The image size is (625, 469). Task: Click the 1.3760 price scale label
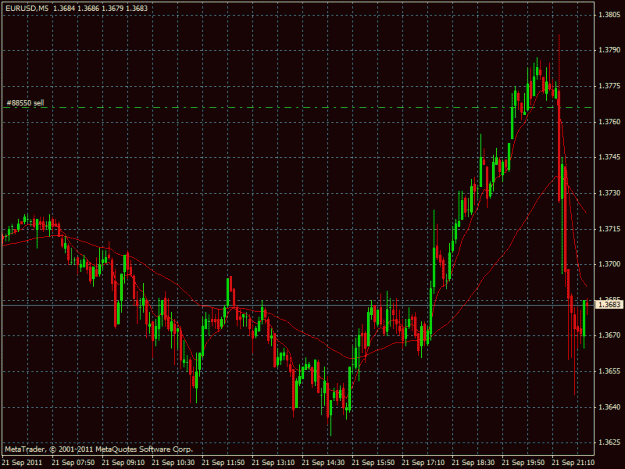[609, 122]
